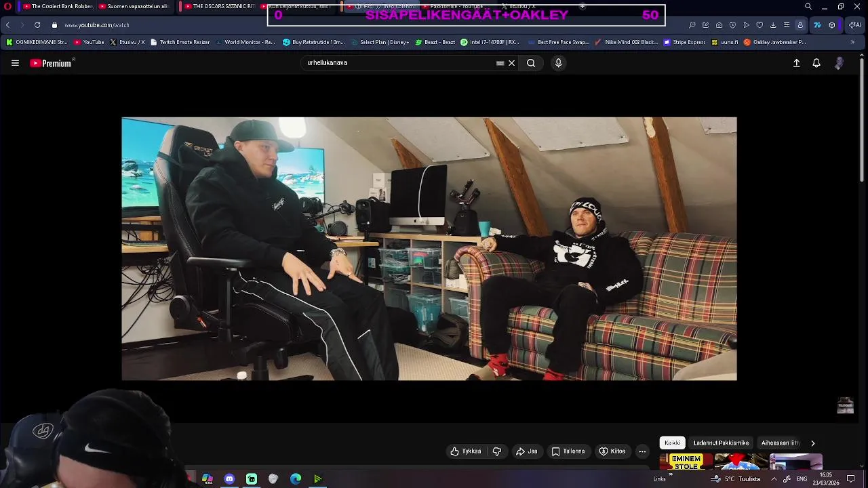Open Best Free Face Swap bookmark
Screen dimensions: 868x488
click(558, 42)
